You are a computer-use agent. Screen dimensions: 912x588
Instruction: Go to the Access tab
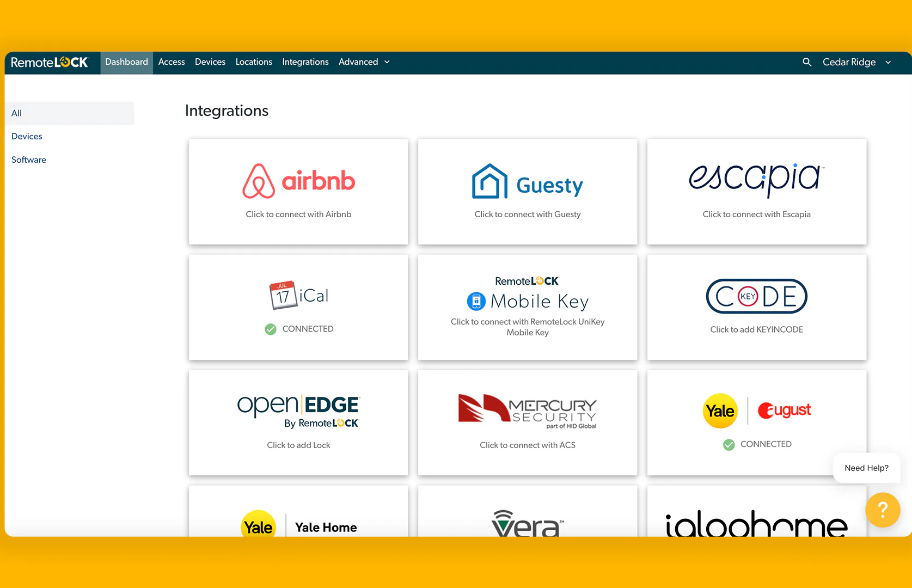(x=172, y=62)
